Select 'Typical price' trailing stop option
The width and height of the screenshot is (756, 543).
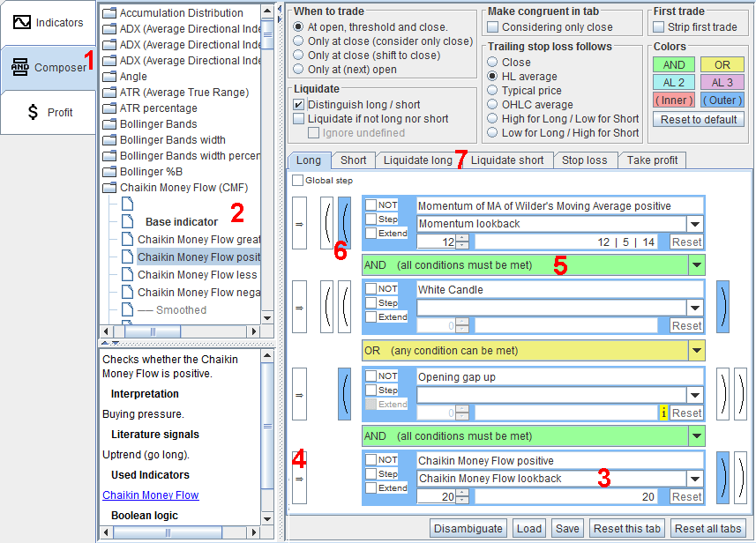point(492,90)
